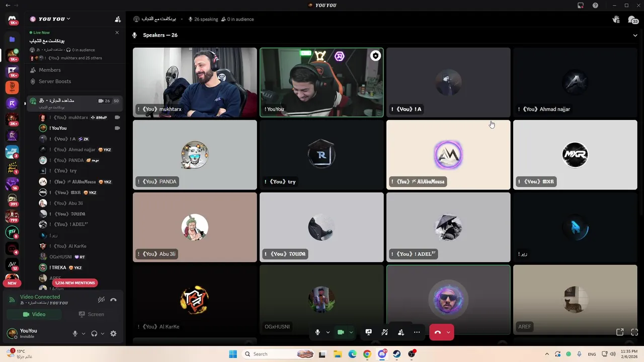Image resolution: width=644 pixels, height=362 pixels.
Task: Click the crossed-out music note icon
Action: [384, 332]
